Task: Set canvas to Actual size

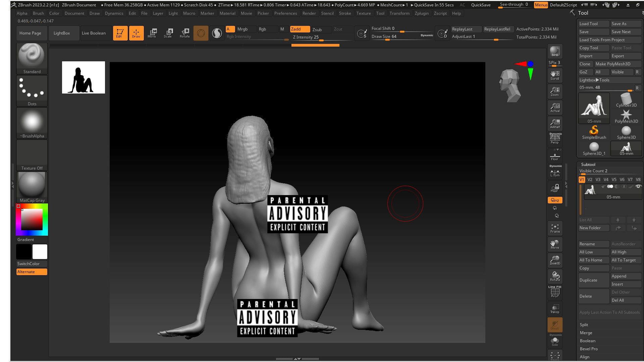Action: pyautogui.click(x=555, y=108)
